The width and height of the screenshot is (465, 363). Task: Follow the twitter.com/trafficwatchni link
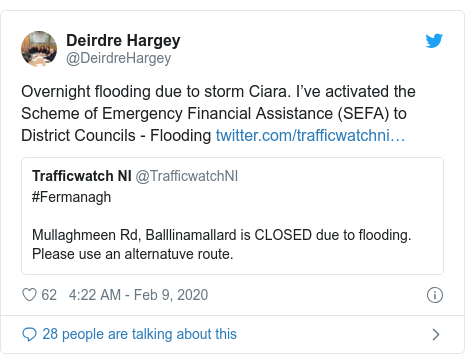click(x=310, y=136)
